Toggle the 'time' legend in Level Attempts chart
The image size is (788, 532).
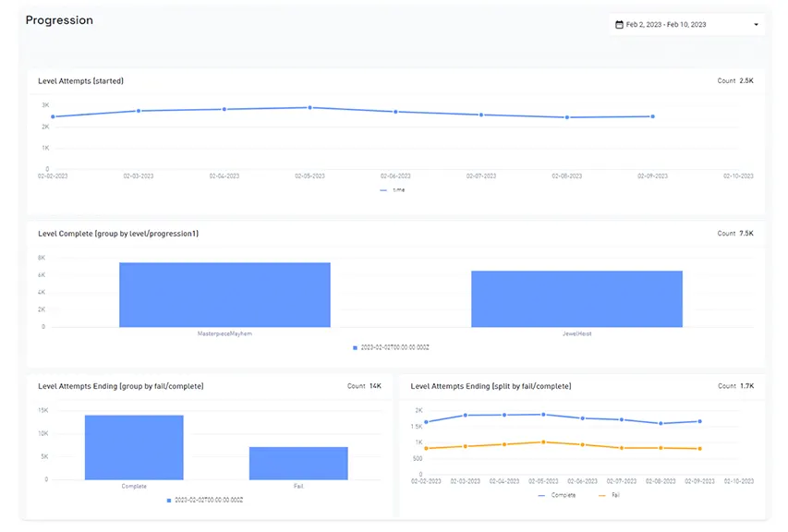click(x=393, y=190)
